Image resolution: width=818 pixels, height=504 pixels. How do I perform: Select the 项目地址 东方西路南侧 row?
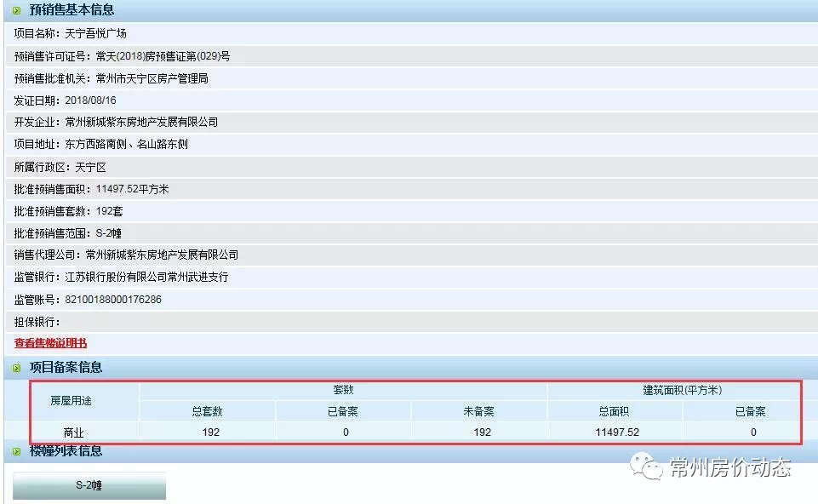[411, 144]
